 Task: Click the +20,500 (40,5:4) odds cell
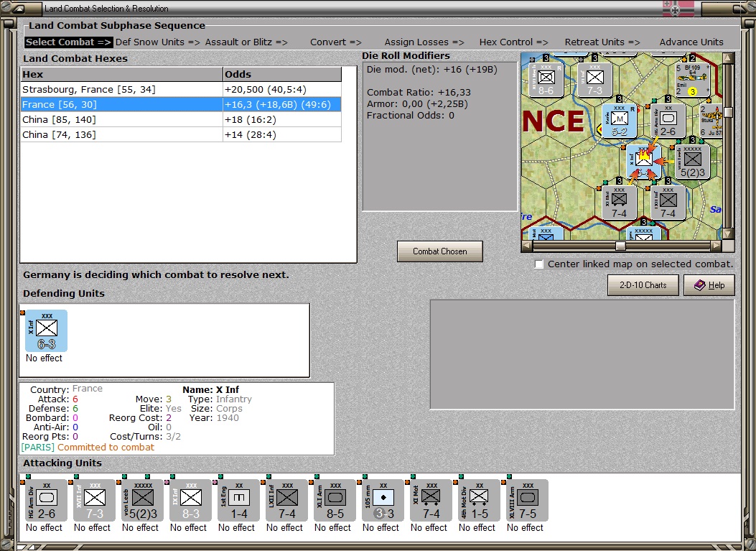(282, 89)
